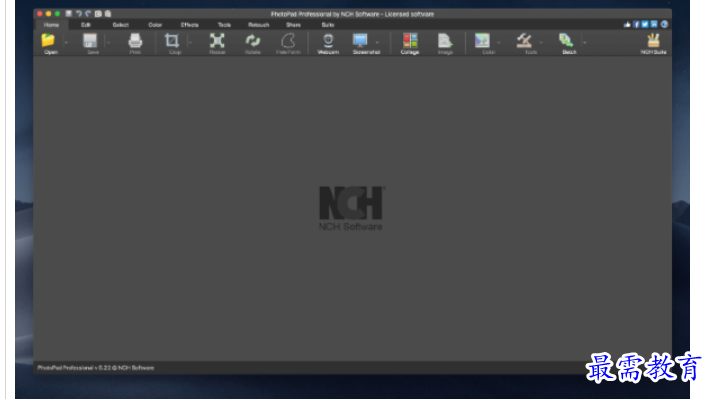Click the Redo arrow in title bar
Screen dimensions: 710x399
coord(88,14)
